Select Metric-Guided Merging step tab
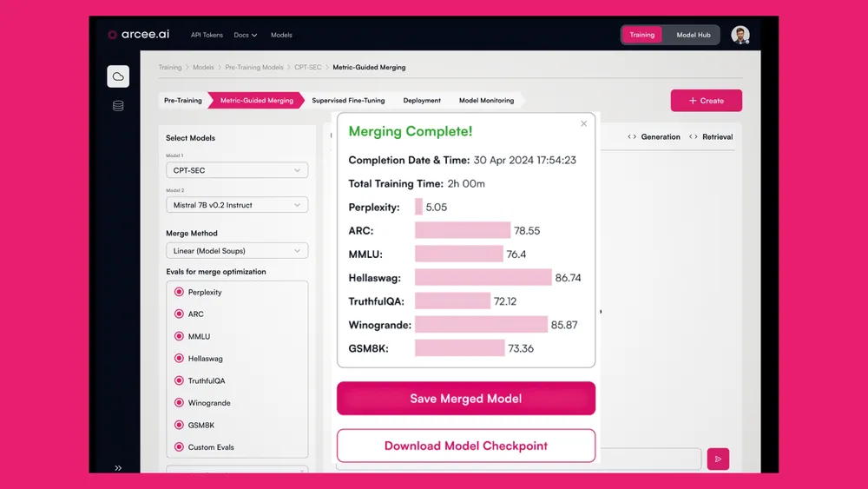 (256, 100)
